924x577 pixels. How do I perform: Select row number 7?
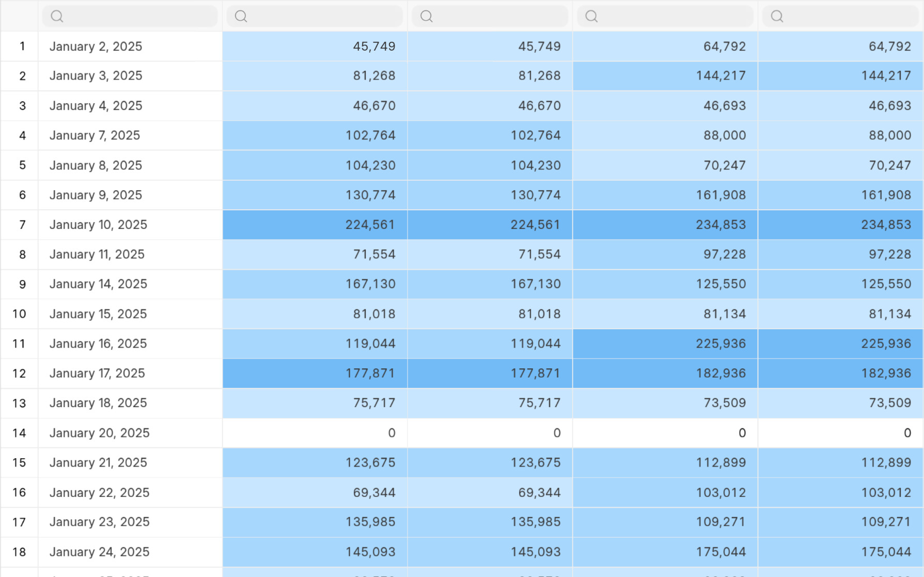pos(20,225)
